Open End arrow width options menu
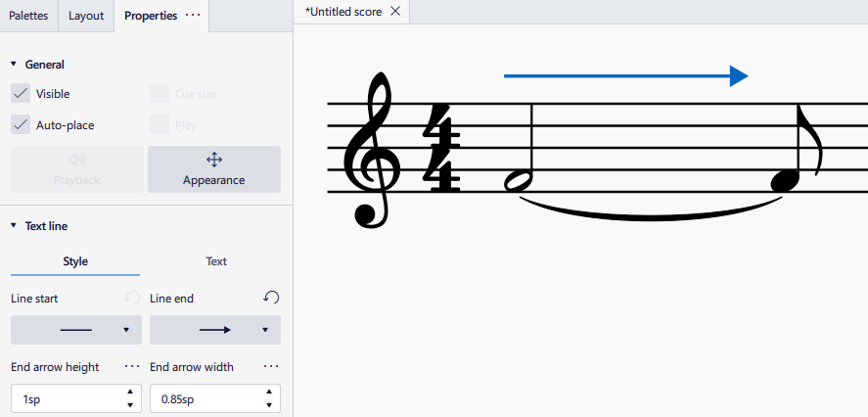868x417 pixels. pos(271,367)
